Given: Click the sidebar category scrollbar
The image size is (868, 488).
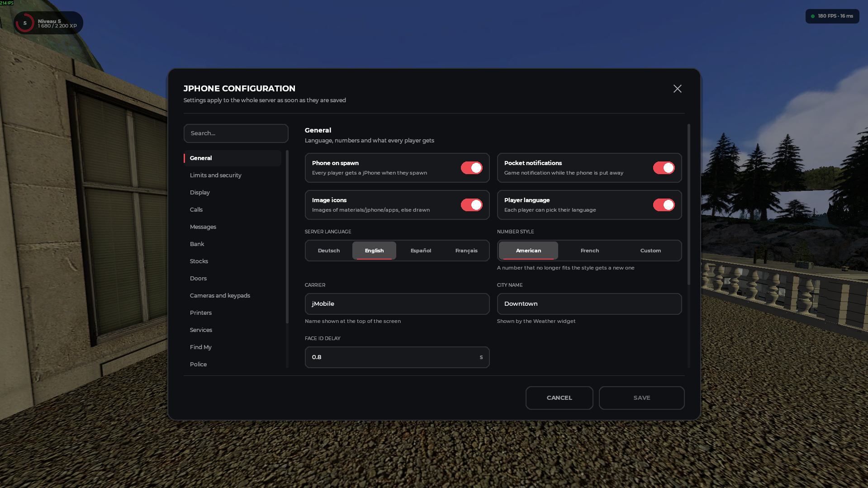Looking at the screenshot, I should (x=287, y=237).
